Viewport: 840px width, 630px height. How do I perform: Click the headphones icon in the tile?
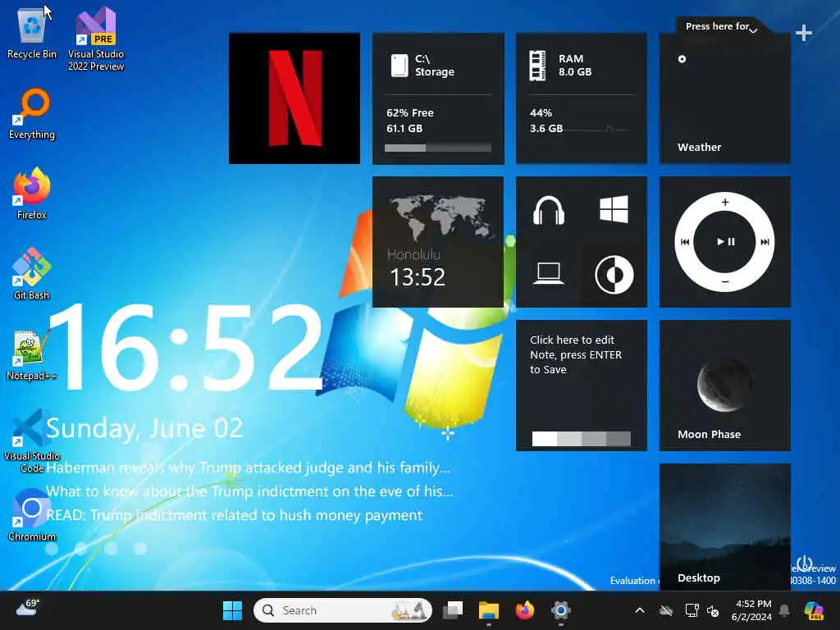(549, 210)
